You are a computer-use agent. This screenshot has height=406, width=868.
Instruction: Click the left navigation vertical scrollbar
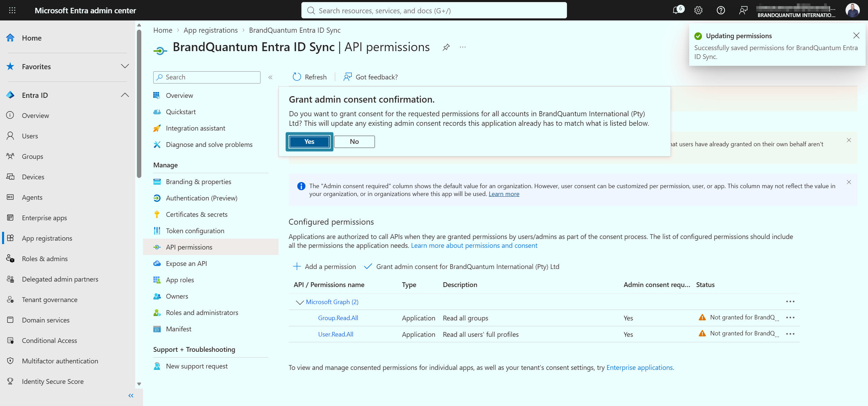(139, 104)
